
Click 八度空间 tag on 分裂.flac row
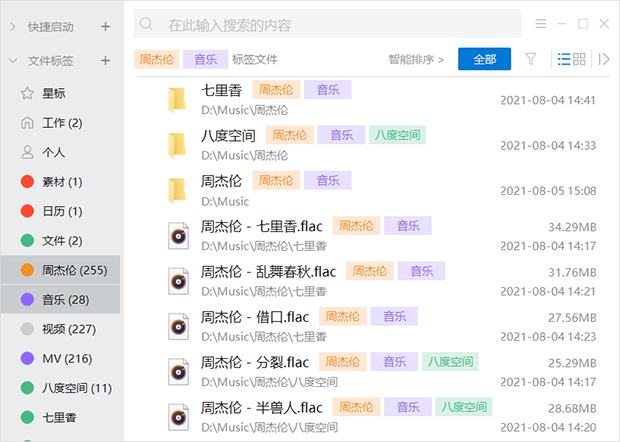pos(450,361)
